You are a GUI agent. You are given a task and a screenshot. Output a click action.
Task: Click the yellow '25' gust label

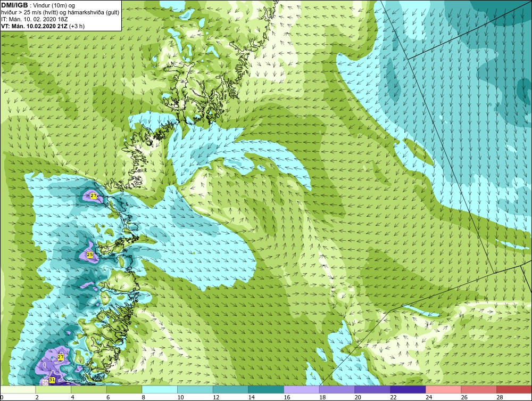coord(90,255)
